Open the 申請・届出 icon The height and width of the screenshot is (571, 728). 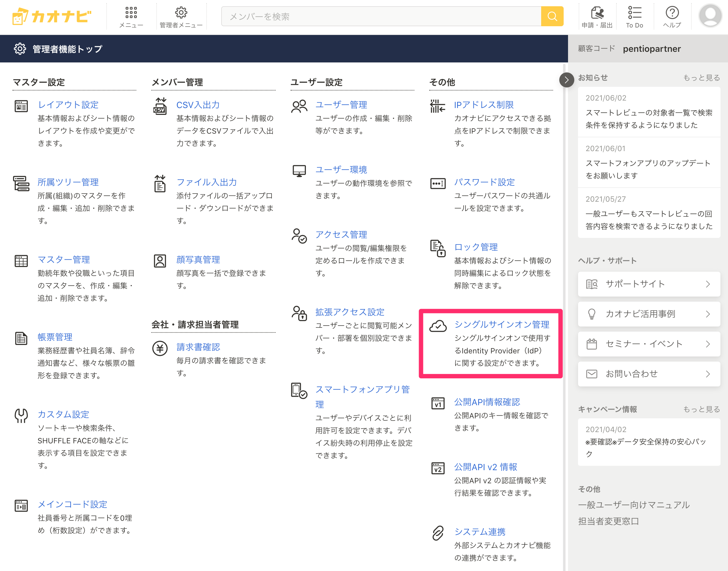[x=597, y=13]
